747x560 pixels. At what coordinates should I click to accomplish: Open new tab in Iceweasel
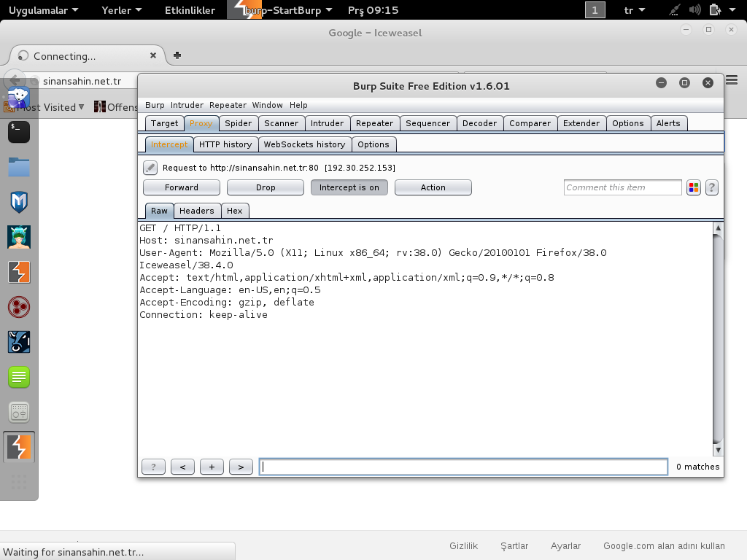pos(177,55)
